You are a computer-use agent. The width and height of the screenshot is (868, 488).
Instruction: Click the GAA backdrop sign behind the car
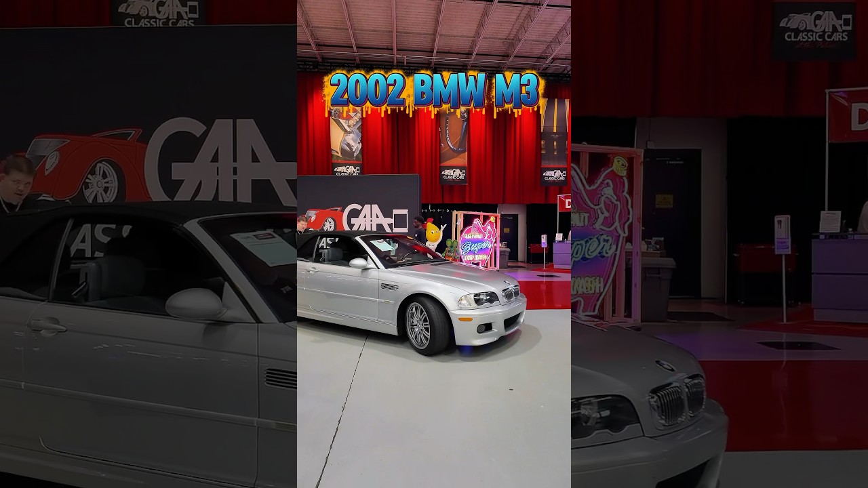359,203
